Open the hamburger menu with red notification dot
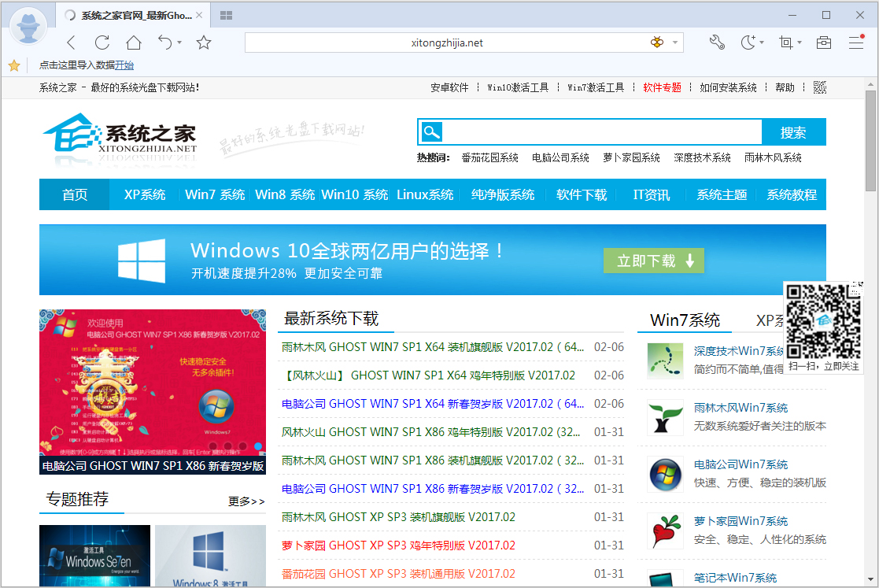This screenshot has height=588, width=879. 856,43
